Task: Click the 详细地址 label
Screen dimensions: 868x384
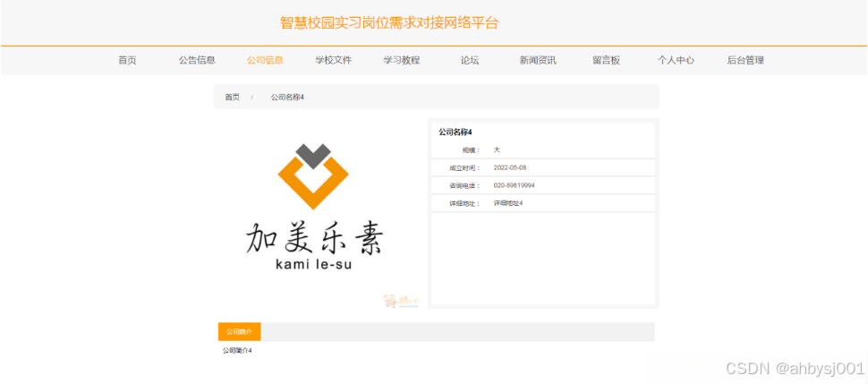Action: (465, 203)
